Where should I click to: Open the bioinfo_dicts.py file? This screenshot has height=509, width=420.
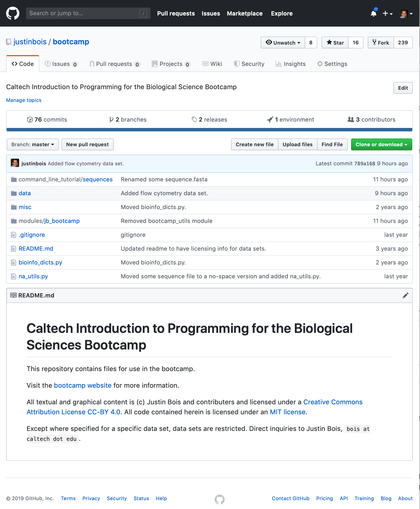(x=40, y=263)
